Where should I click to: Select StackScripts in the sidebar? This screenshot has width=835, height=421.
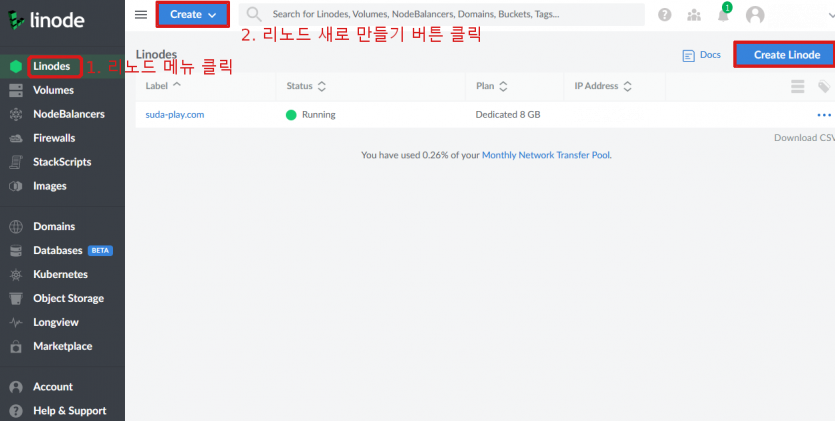coord(62,162)
